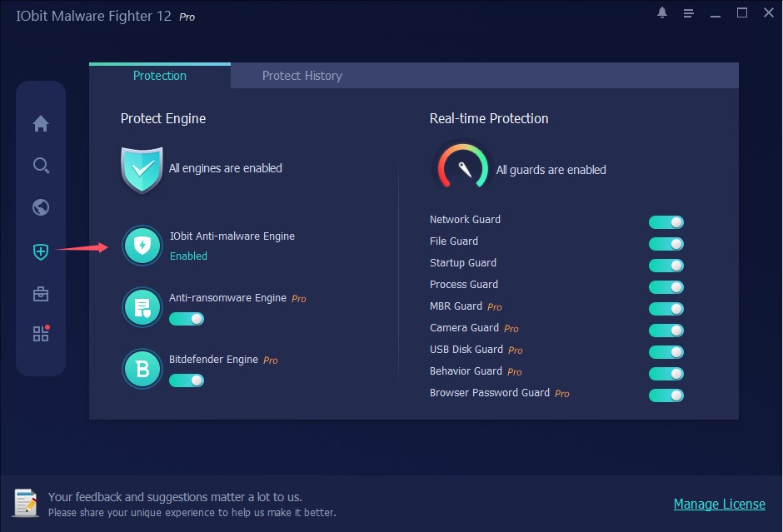The image size is (783, 532).
Task: Click the Anti-ransomware Engine round icon
Action: (142, 307)
